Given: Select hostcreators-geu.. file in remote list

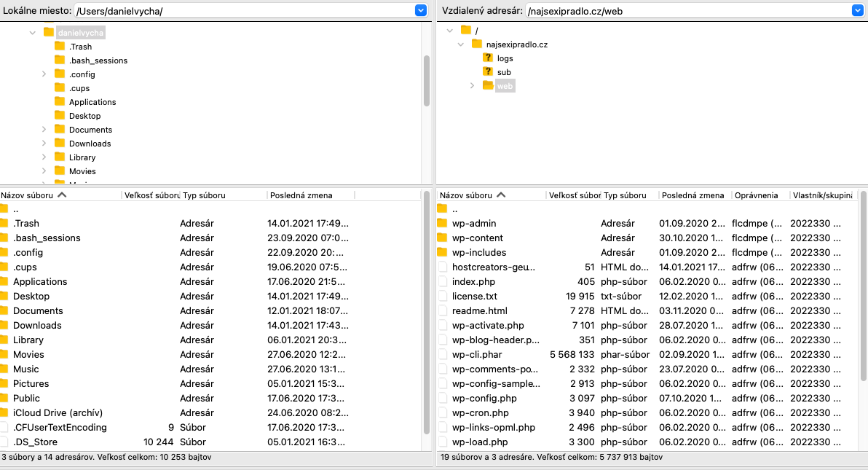Looking at the screenshot, I should [x=647, y=267].
